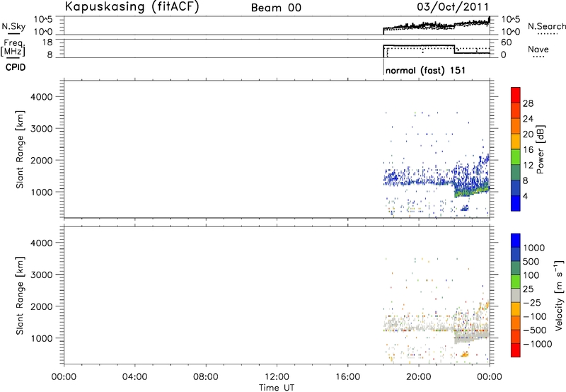Click the "CPID" row label
The height and width of the screenshot is (392, 566).
click(x=15, y=67)
